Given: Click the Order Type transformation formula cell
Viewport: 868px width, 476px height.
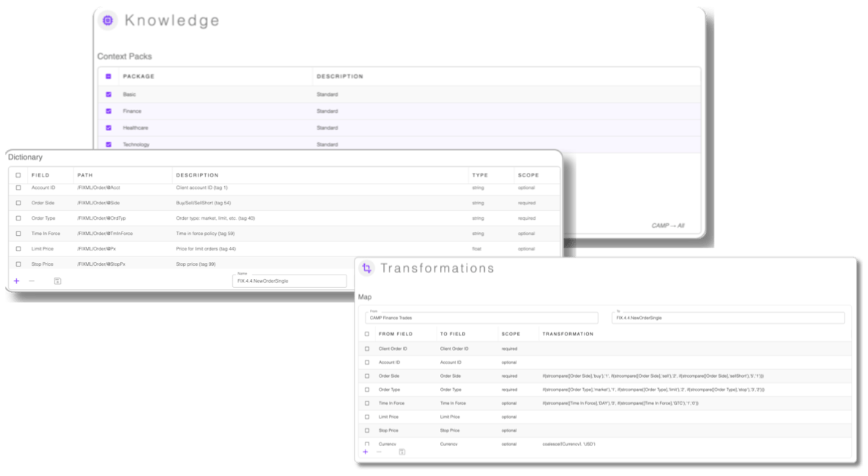Looking at the screenshot, I should tap(653, 390).
